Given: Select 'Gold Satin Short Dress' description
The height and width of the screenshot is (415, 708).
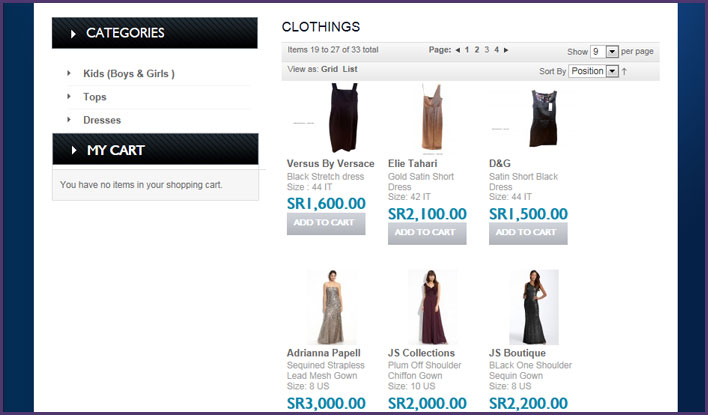Looking at the screenshot, I should [421, 182].
